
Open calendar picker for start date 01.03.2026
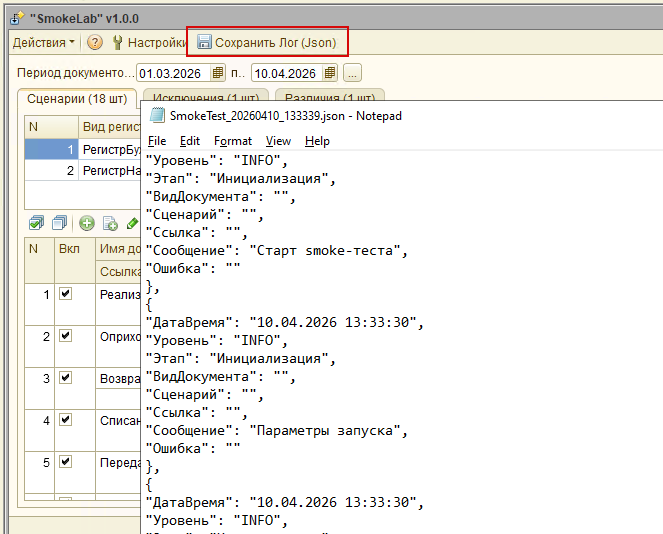tap(219, 73)
